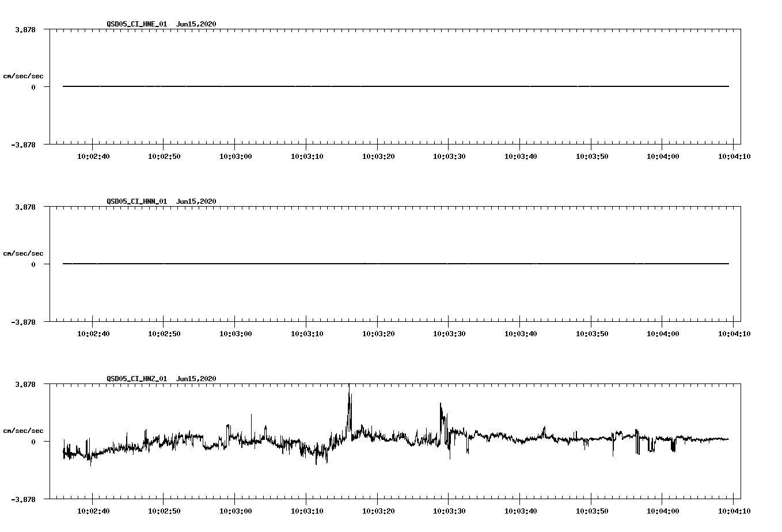The height and width of the screenshot is (532, 782).
Task: Select 10:02:40 time label under HNZ plot
Action: [93, 511]
